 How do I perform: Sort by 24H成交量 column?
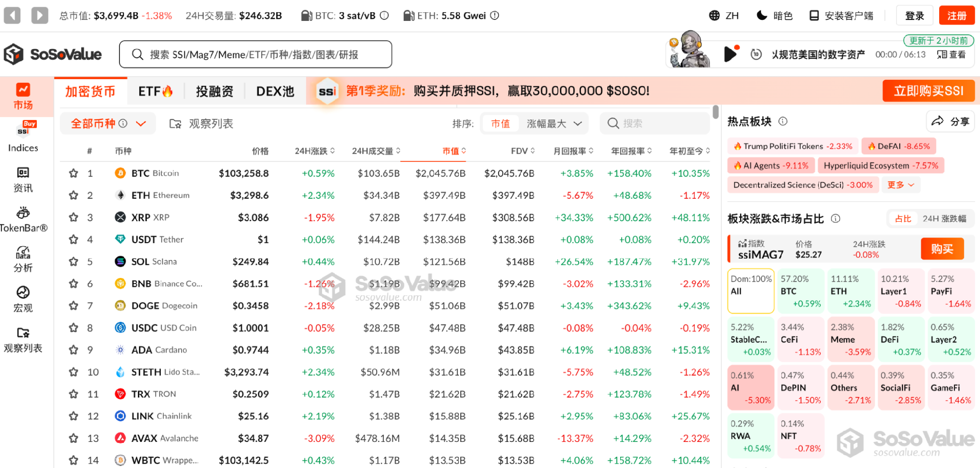click(x=376, y=151)
